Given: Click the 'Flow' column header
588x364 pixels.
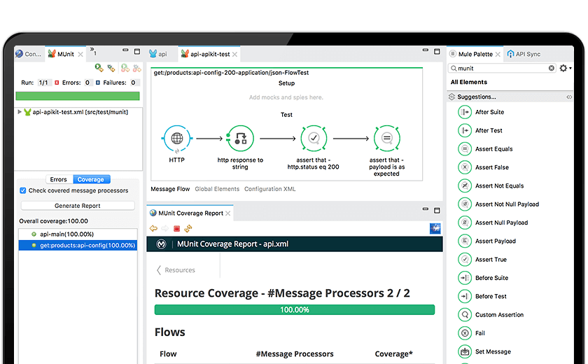Looking at the screenshot, I should [168, 353].
